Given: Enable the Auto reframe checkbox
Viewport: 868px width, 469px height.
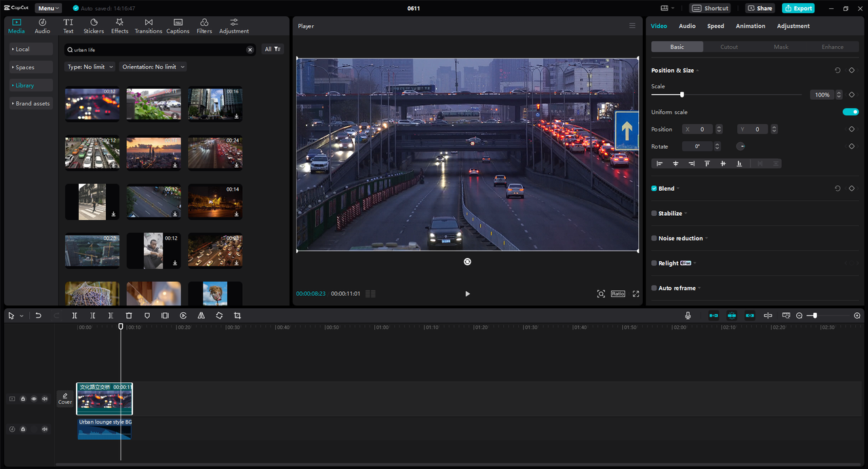Looking at the screenshot, I should (x=654, y=288).
